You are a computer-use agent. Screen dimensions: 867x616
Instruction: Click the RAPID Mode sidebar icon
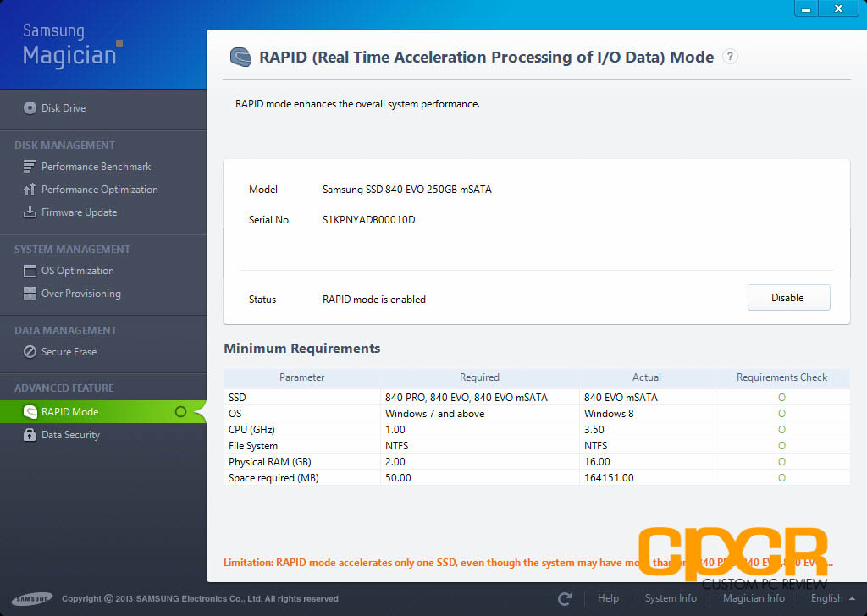[30, 411]
